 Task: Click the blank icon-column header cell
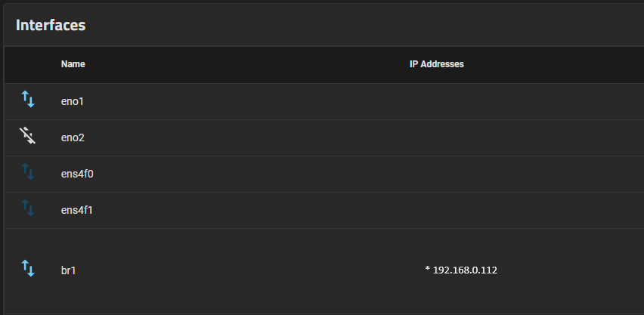(28, 64)
